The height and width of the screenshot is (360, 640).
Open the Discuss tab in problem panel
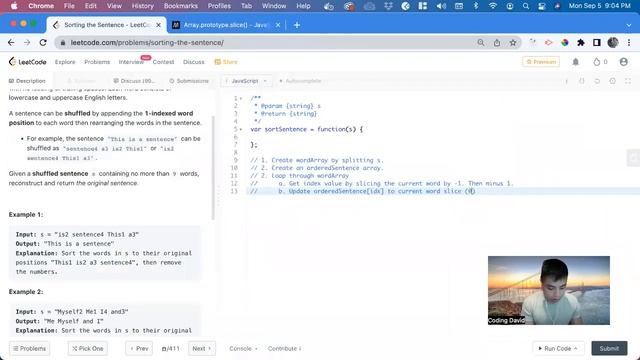[x=134, y=81]
